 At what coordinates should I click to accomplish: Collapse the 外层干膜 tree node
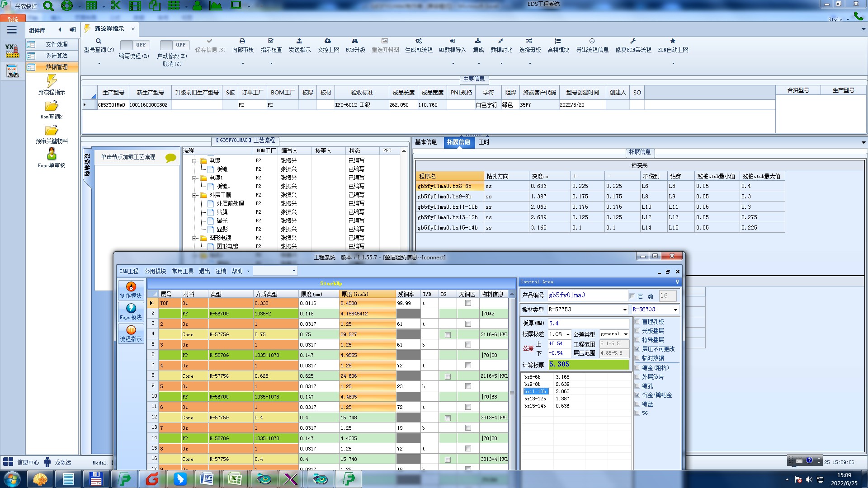pos(194,195)
